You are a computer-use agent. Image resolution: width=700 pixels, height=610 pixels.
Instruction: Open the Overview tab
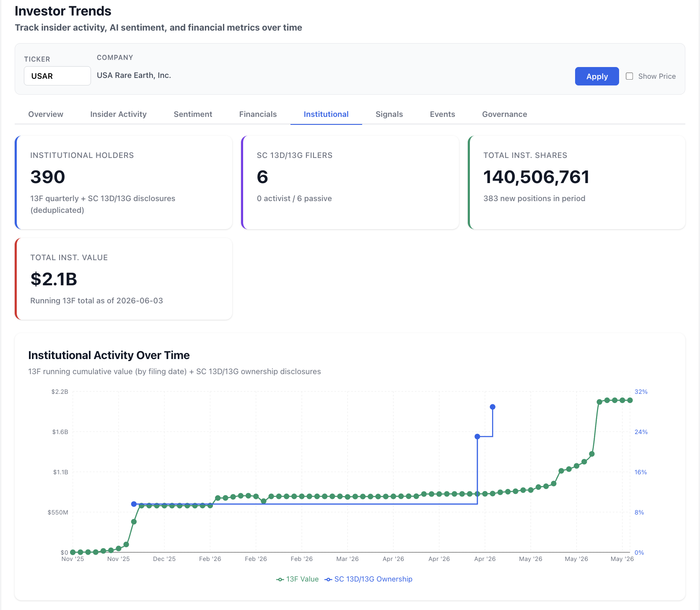[46, 114]
